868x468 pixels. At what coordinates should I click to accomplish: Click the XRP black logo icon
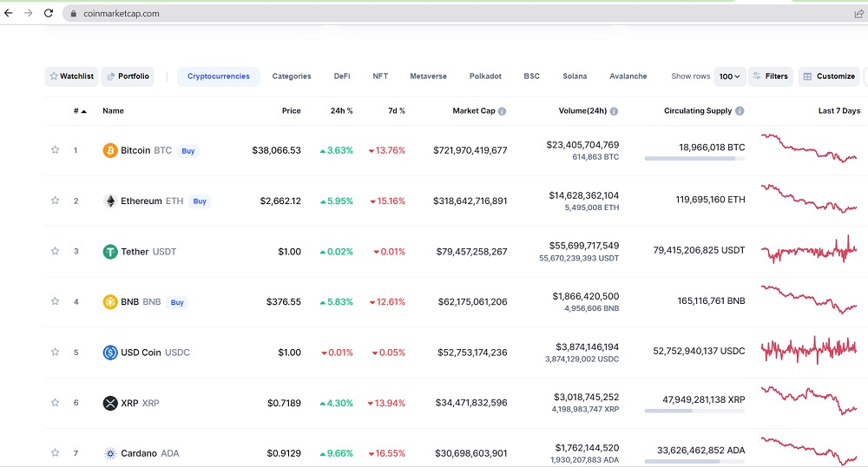coord(110,403)
